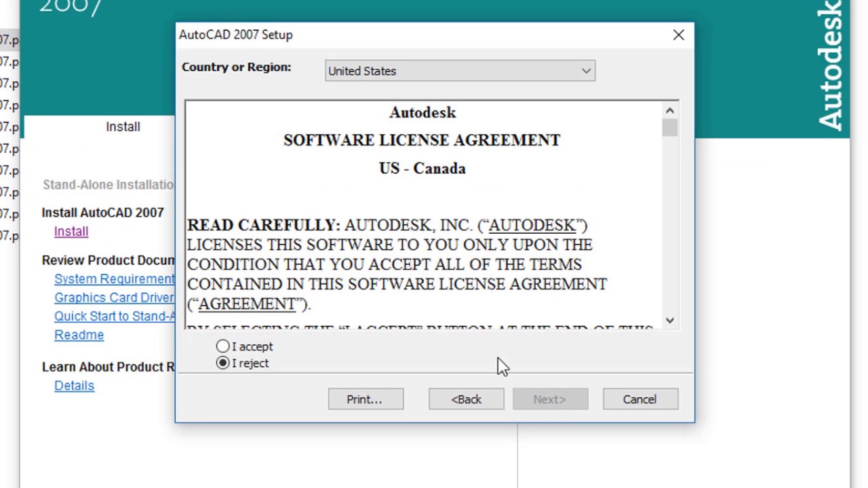Screen dimensions: 868x488
Task: Select the "I reject" radio button
Action: tap(223, 363)
